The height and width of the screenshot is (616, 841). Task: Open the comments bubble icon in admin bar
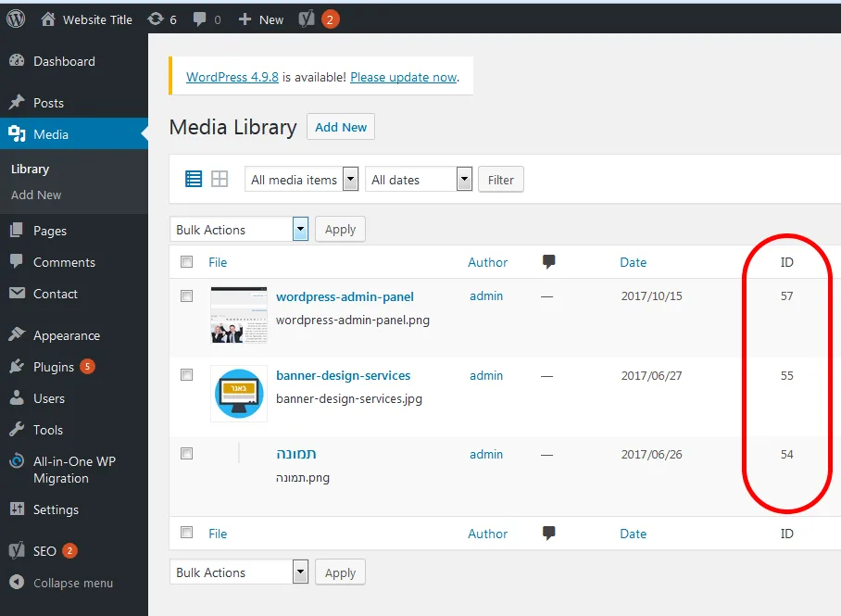tap(199, 19)
